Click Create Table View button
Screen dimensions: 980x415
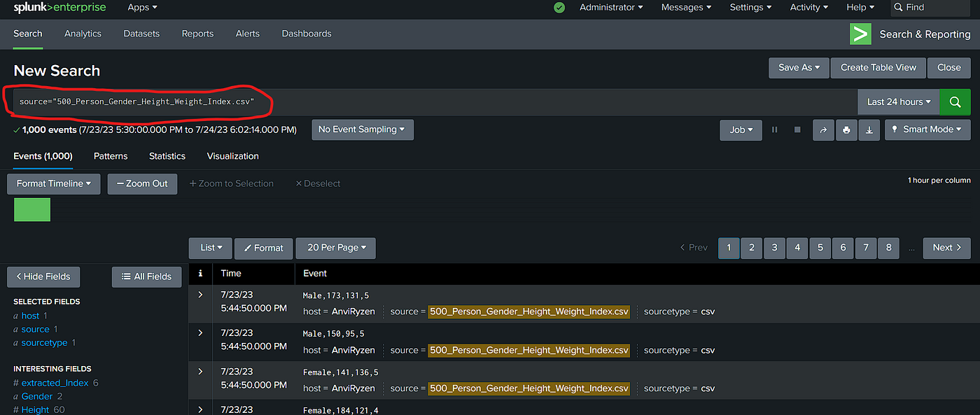(x=878, y=68)
